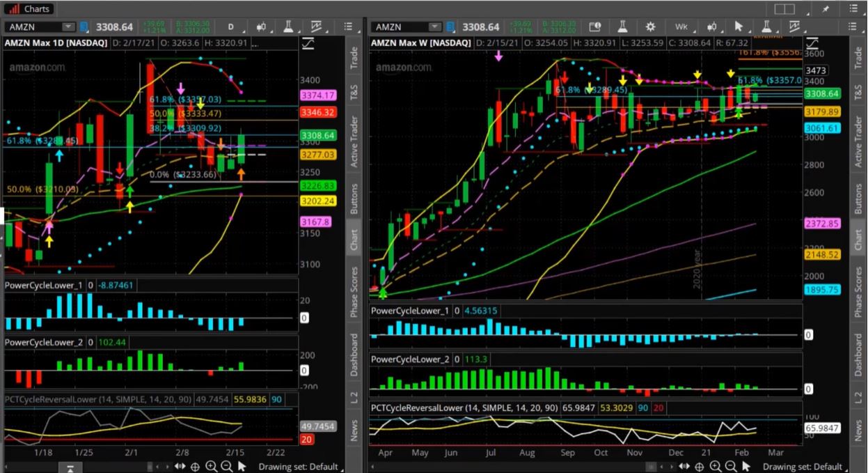The image size is (868, 473).
Task: Click the expand-arrows icon below left chart
Action: click(180, 467)
